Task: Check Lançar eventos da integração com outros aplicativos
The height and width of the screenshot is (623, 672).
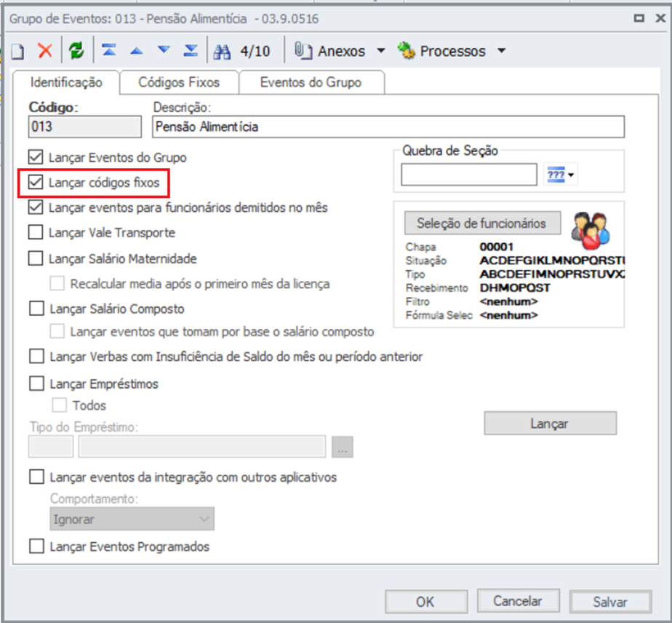Action: [36, 477]
